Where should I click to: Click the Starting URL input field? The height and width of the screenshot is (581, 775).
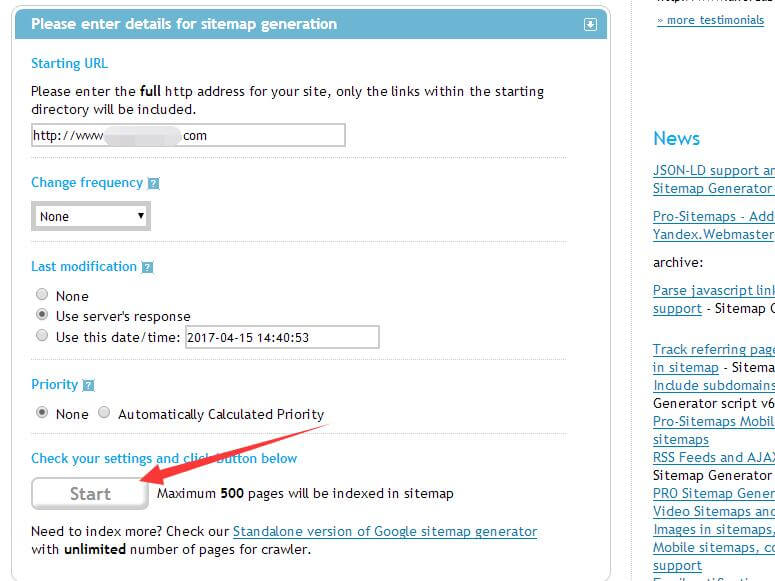[188, 135]
